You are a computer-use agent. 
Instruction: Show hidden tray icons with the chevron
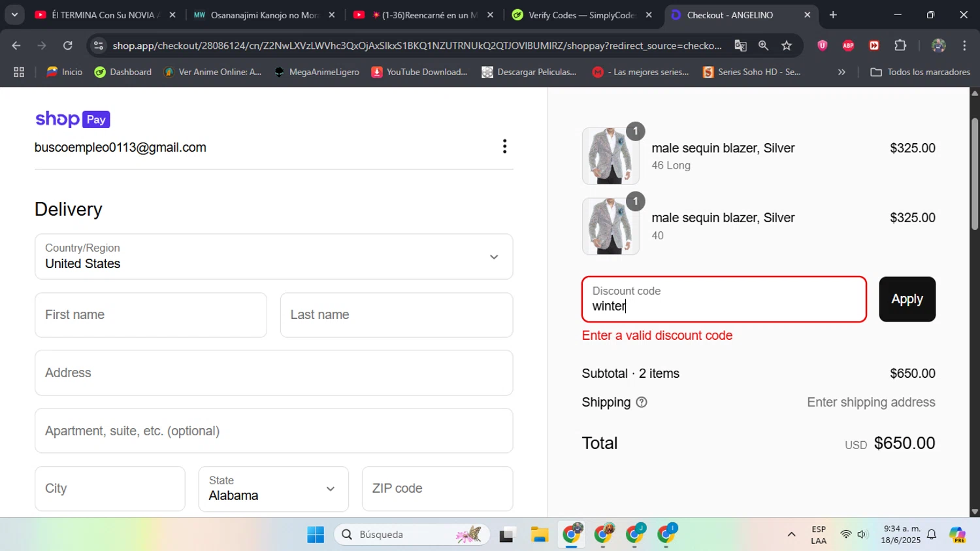[x=791, y=535]
